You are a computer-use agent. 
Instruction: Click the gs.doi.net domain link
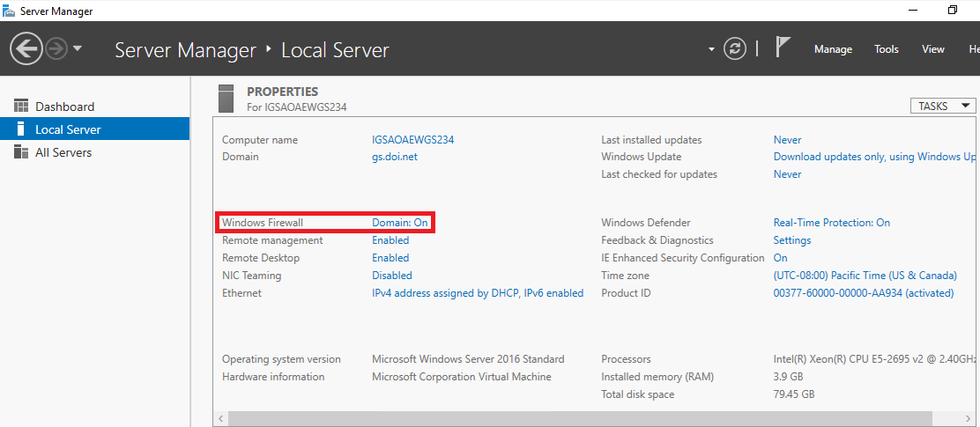[394, 157]
